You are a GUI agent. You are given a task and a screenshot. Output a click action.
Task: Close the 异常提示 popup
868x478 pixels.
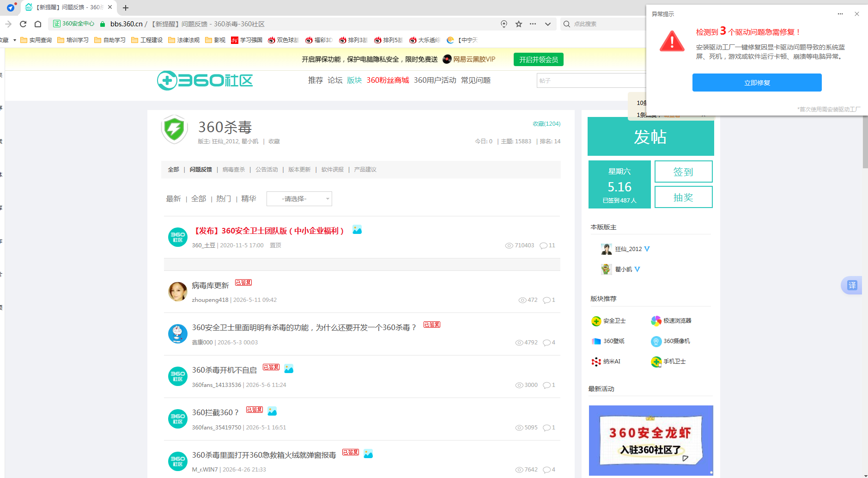[857, 14]
